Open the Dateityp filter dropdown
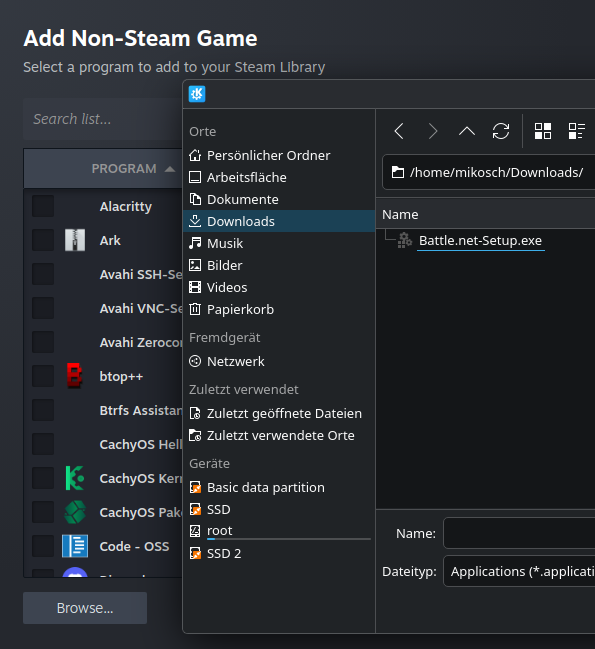This screenshot has height=649, width=595. click(x=519, y=571)
